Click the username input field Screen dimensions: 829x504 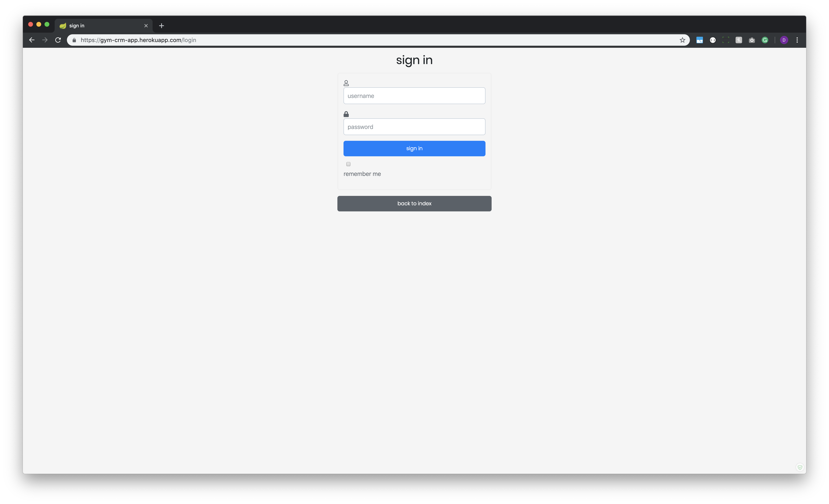click(414, 95)
